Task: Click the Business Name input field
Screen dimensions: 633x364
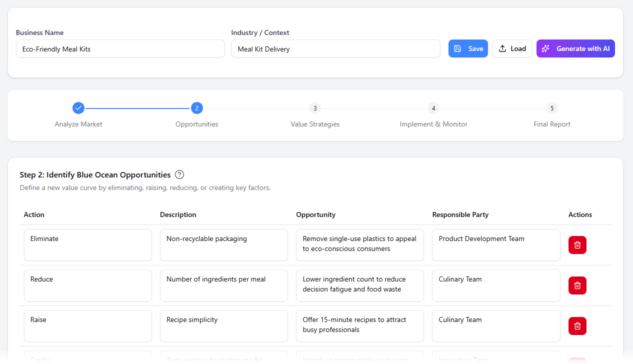Action: tap(120, 48)
